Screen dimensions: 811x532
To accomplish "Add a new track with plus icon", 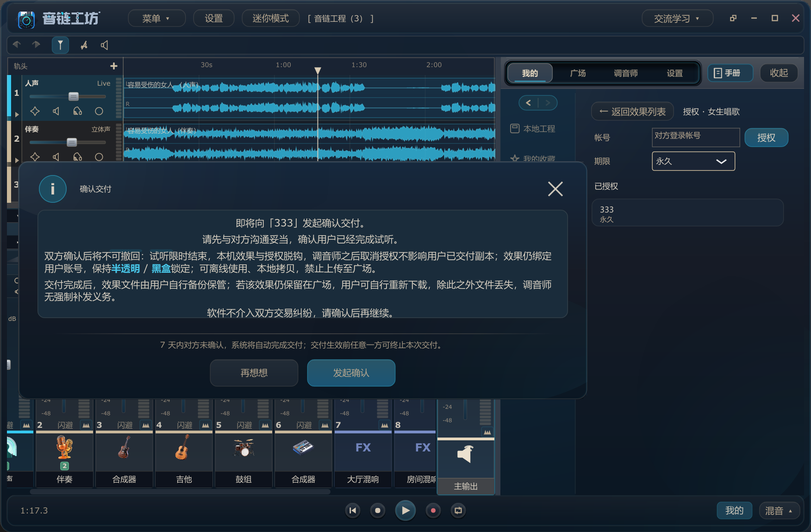I will coord(114,66).
